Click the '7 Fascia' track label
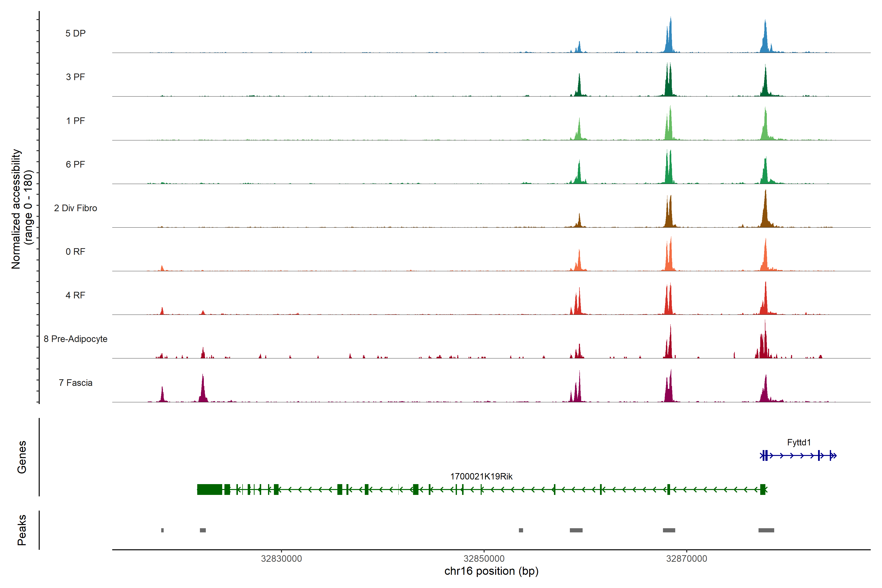Screen dimensions: 882x588 tap(75, 383)
